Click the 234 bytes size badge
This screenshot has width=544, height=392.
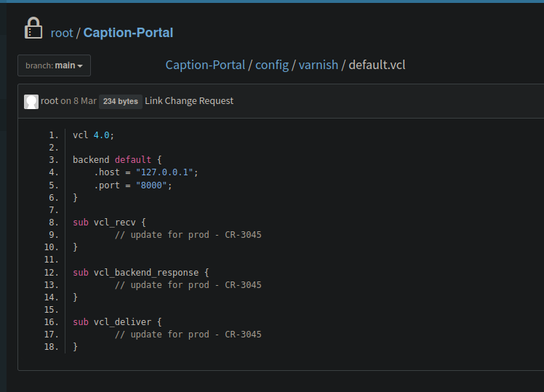point(121,101)
